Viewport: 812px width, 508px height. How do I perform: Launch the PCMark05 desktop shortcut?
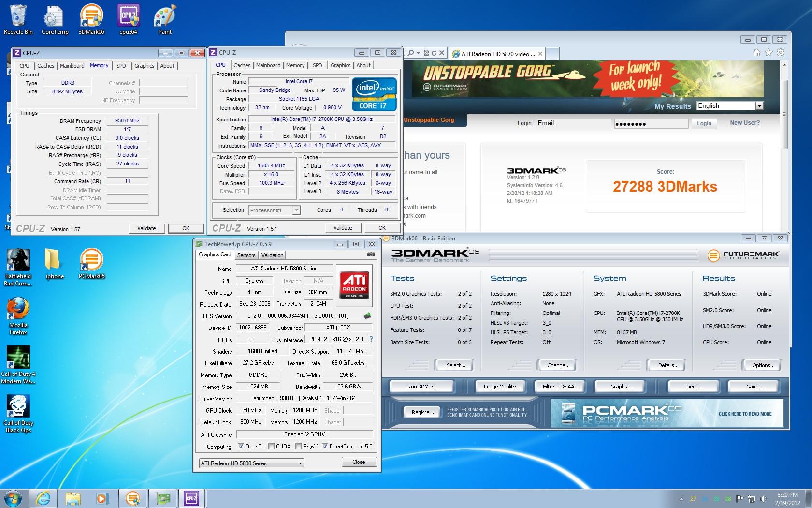91,264
